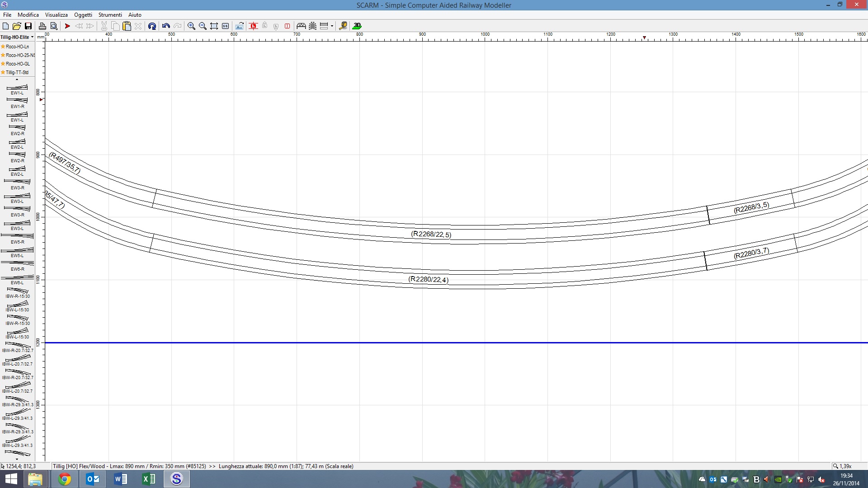Open the Oggetti menu

pos(83,15)
